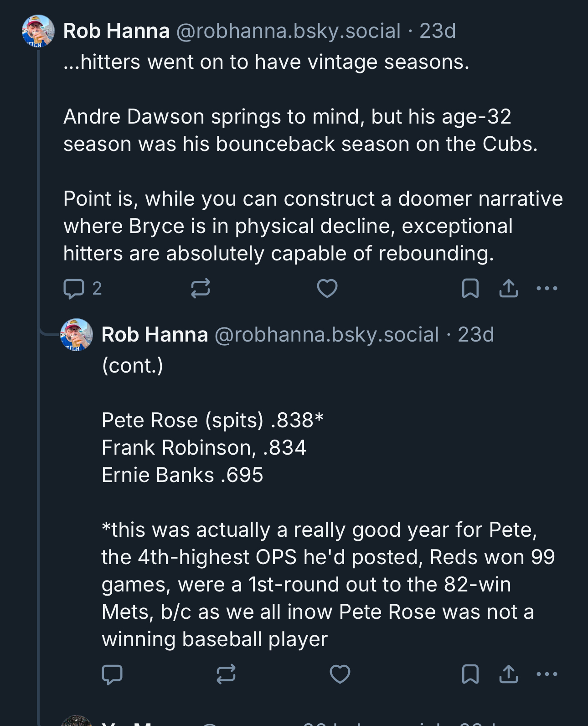
Task: Like the first post about Bryce rebounding
Action: point(327,289)
